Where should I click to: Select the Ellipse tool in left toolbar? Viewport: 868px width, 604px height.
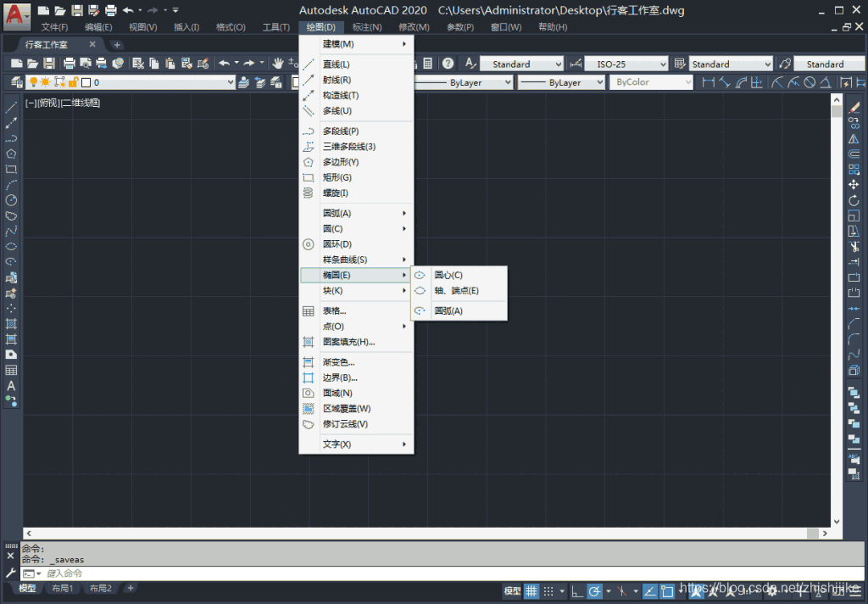coord(11,246)
